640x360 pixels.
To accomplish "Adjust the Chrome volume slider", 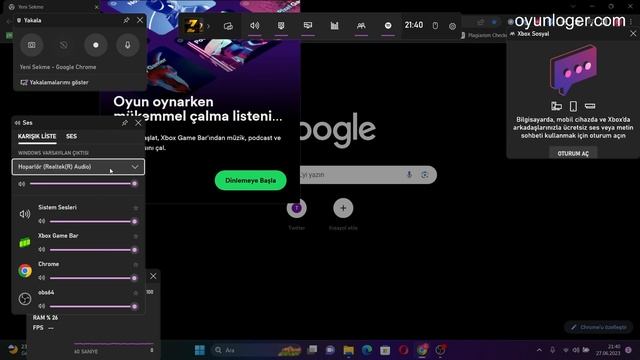I will coord(93,278).
